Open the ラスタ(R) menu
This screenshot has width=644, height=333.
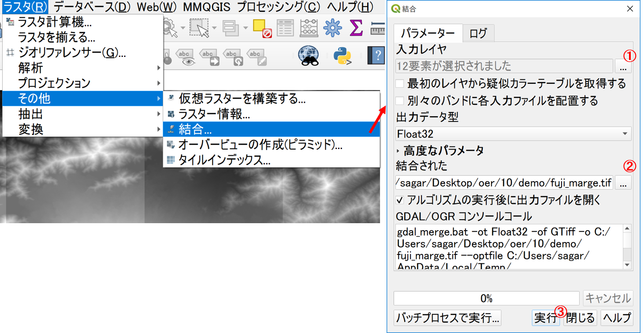[25, 7]
